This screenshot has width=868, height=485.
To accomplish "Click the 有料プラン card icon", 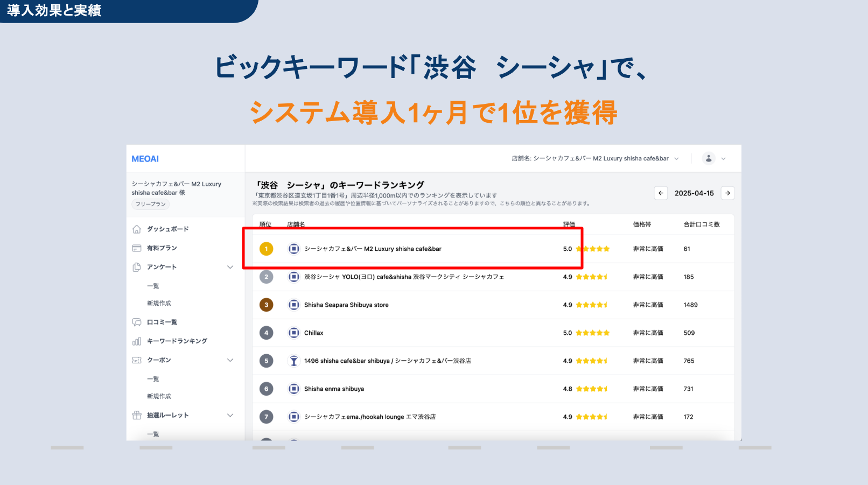I will click(x=137, y=248).
